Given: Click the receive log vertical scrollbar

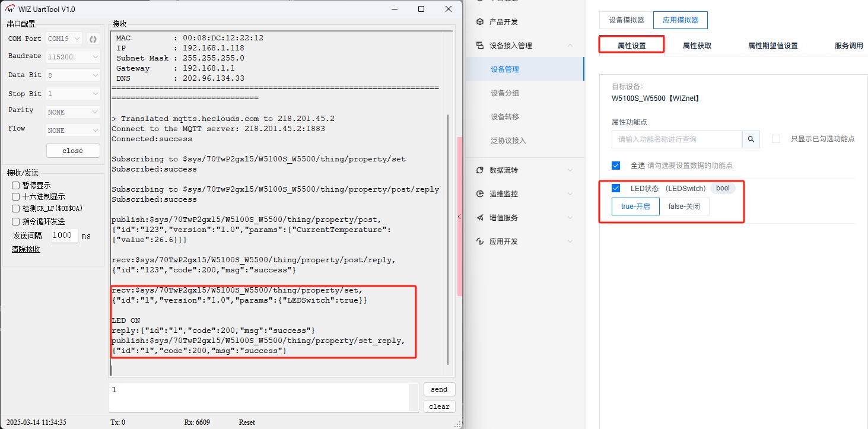Looking at the screenshot, I should pos(449,237).
